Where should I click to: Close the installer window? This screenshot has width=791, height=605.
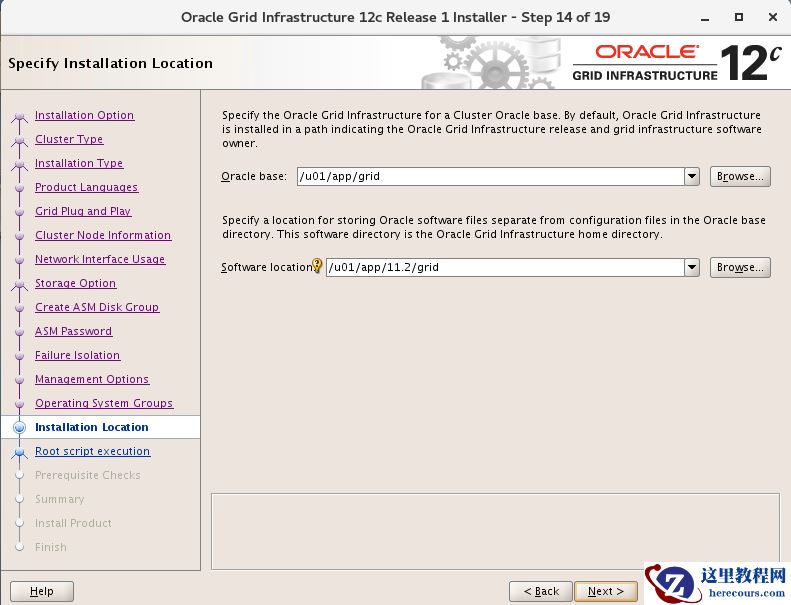772,17
